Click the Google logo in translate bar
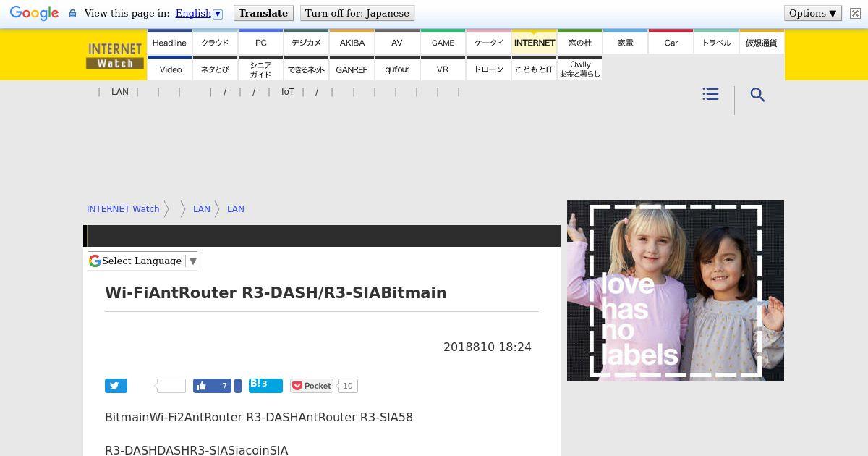 pyautogui.click(x=34, y=14)
